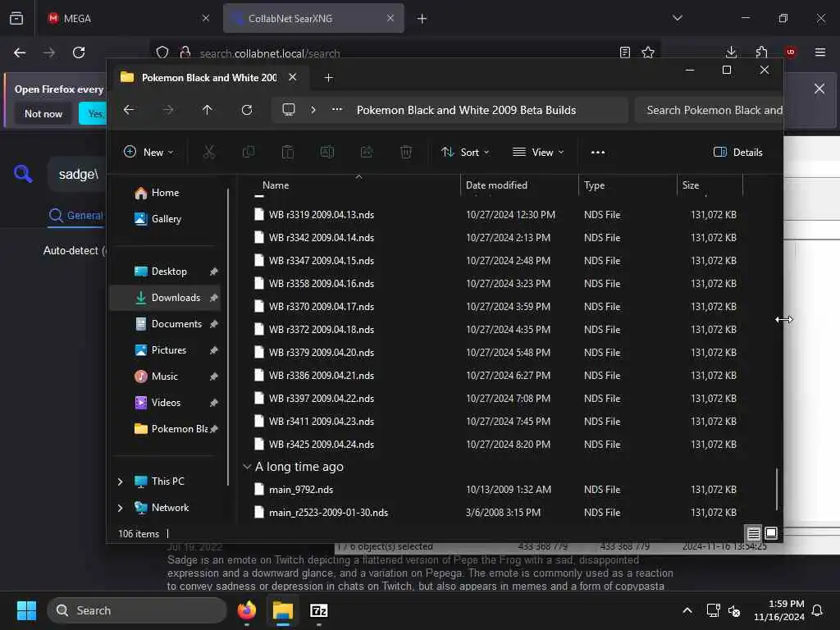Show hidden system tray icons
This screenshot has width=840, height=630.
point(687,610)
